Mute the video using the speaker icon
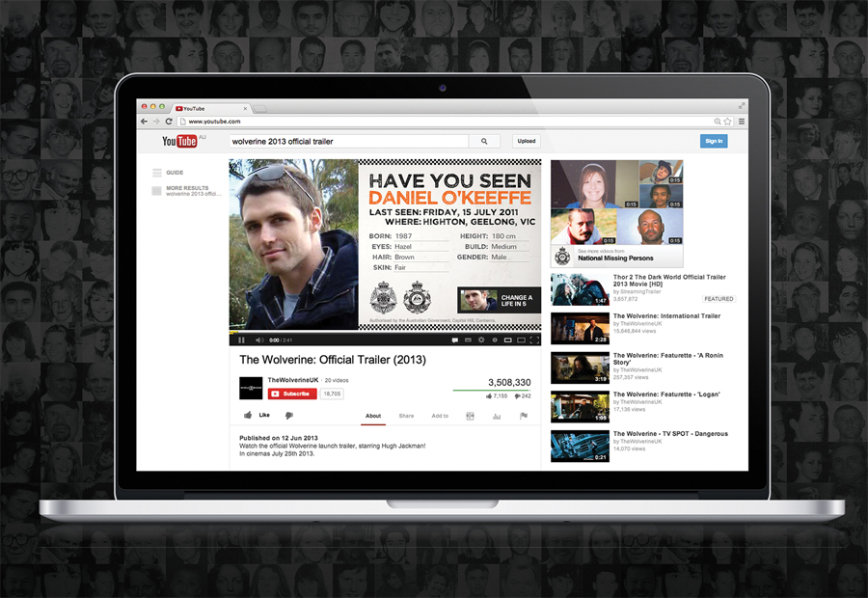Viewport: 868px width, 598px height. (259, 340)
